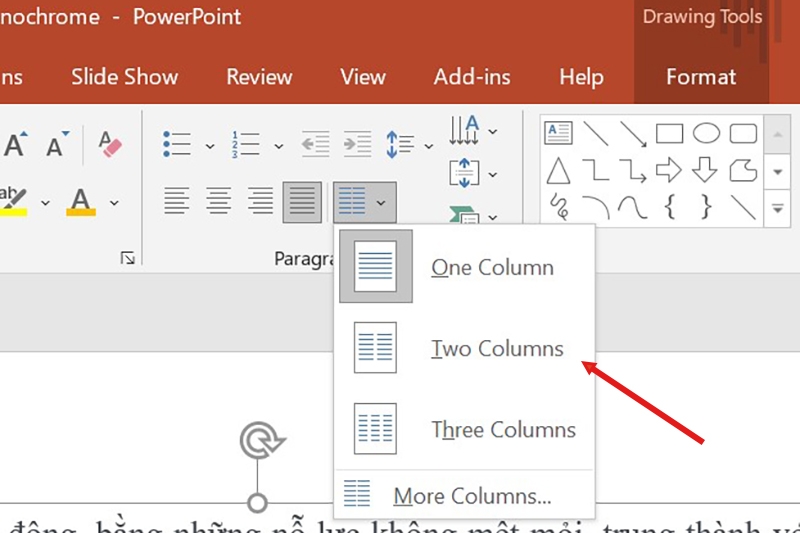
Task: Expand the numbering style dropdown
Action: pos(279,146)
